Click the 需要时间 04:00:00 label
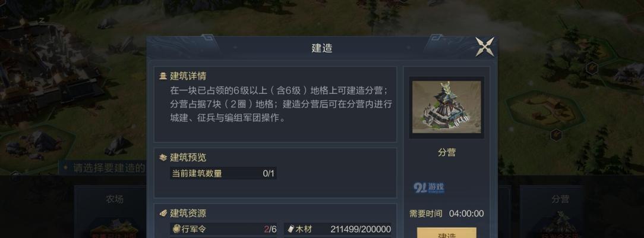The width and height of the screenshot is (644, 238). click(x=446, y=214)
